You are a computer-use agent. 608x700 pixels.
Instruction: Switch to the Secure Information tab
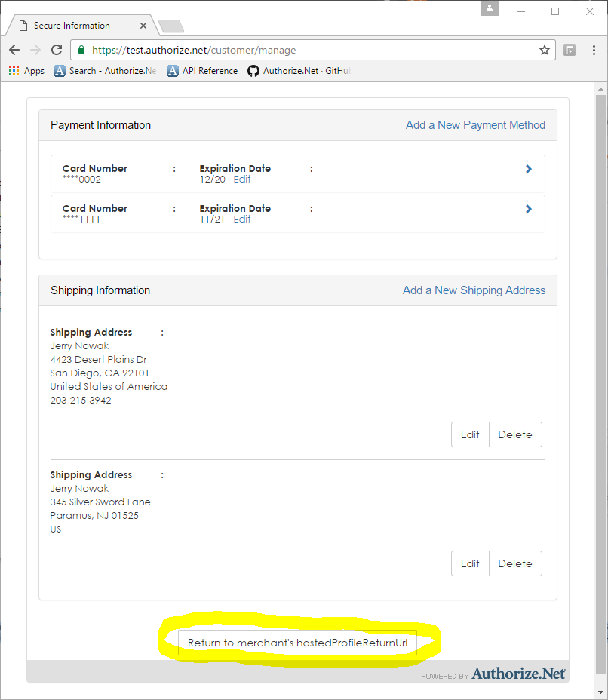(x=72, y=24)
